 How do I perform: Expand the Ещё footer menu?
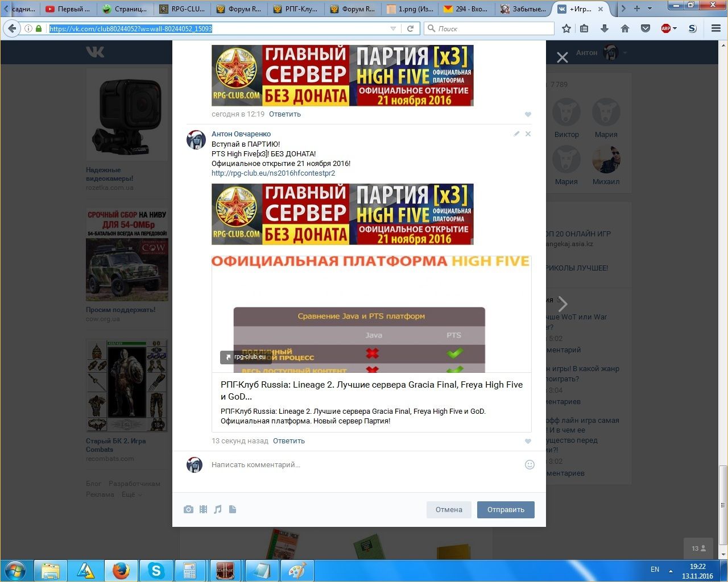[131, 494]
